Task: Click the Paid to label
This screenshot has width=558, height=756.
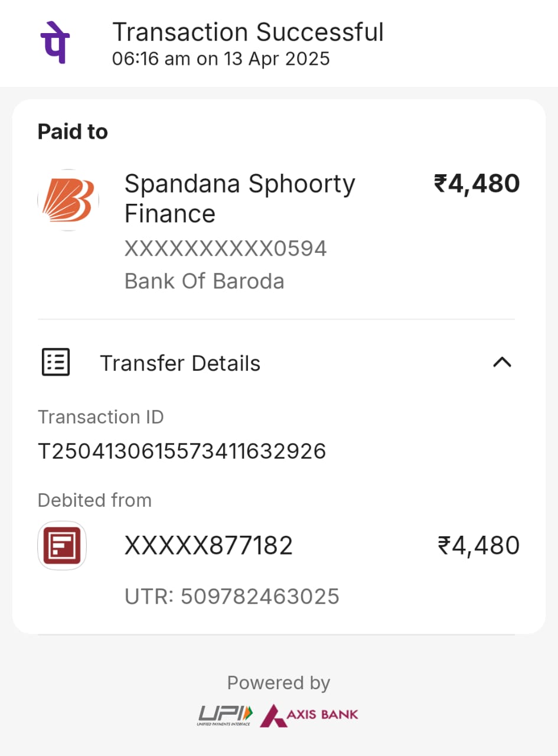Action: coord(73,132)
